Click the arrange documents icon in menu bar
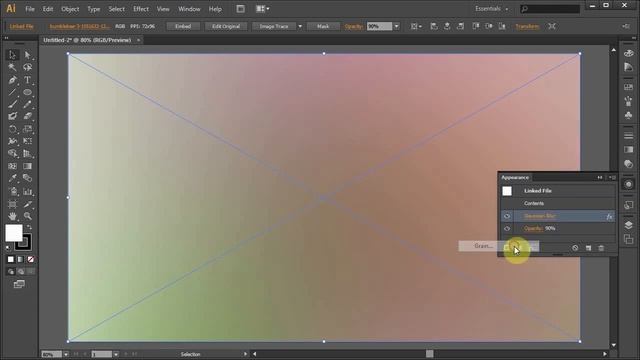Viewport: 640px width, 360px height. [262, 9]
